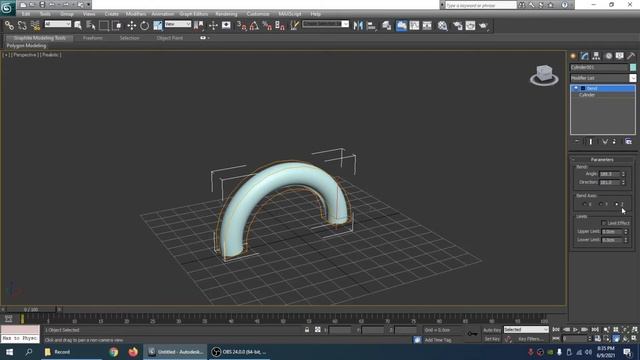This screenshot has height=360, width=640.
Task: Click the Mirror tool icon
Action: [358, 26]
